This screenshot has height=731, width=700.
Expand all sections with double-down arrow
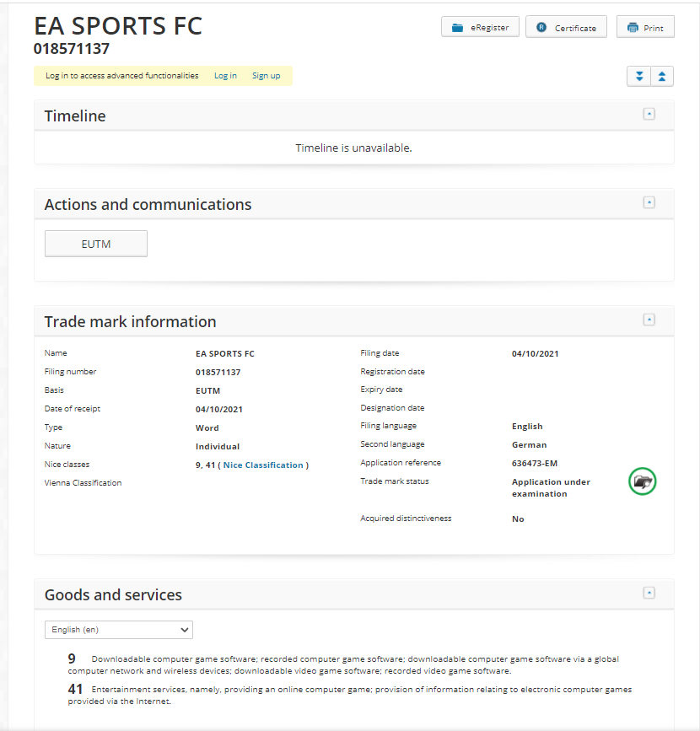639,76
